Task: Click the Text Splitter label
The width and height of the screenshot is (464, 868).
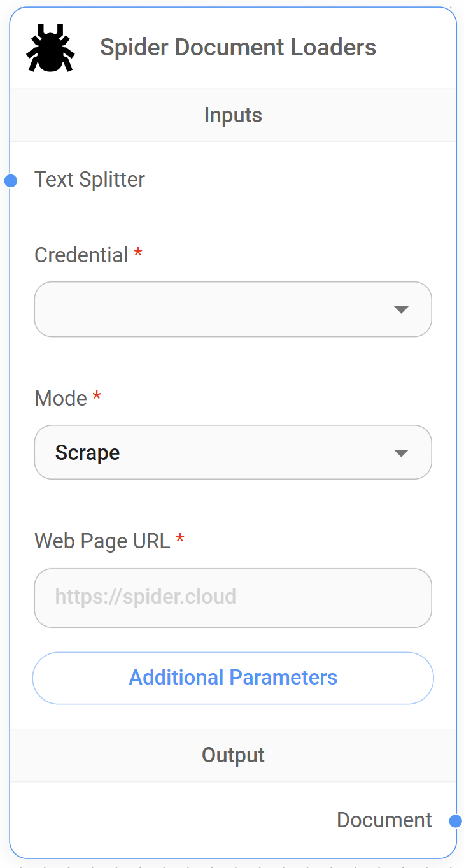Action: pos(90,180)
